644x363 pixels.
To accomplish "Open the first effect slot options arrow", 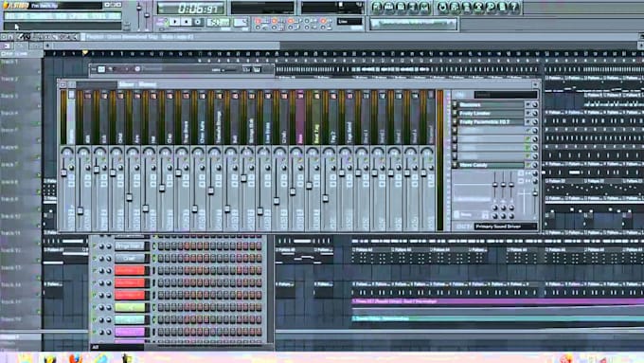I will (x=455, y=105).
